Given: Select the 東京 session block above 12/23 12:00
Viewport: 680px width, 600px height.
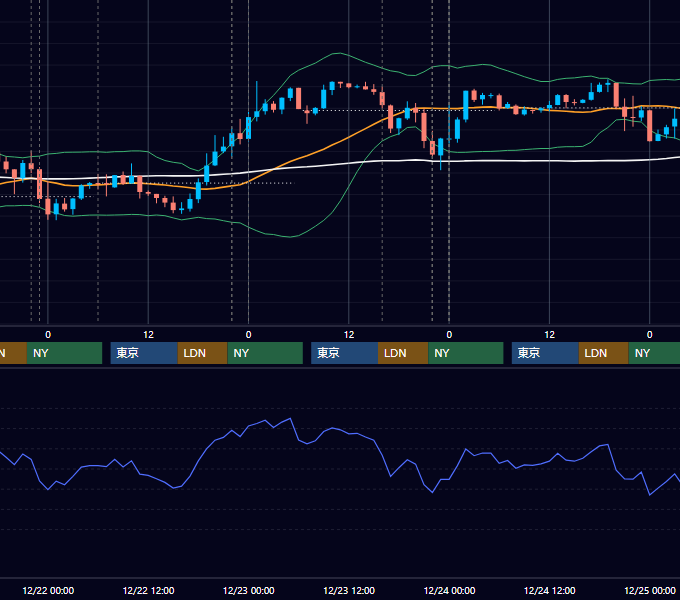Looking at the screenshot, I should tap(344, 353).
